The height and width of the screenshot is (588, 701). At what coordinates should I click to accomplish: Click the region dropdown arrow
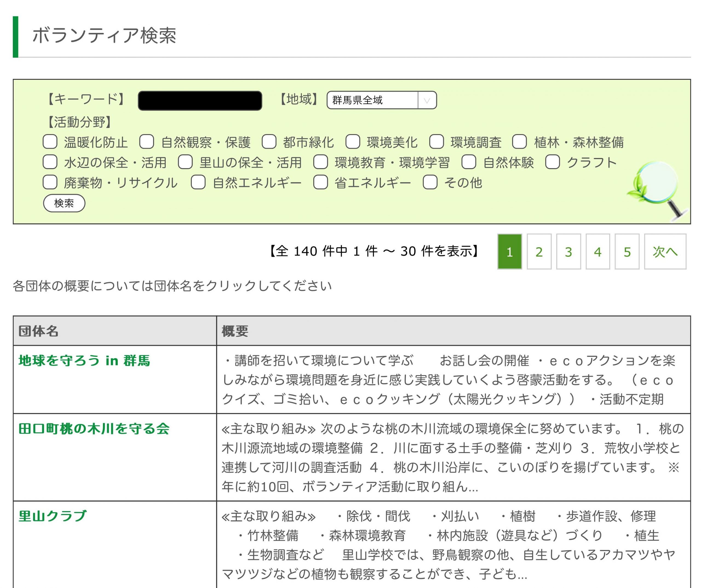click(x=427, y=100)
